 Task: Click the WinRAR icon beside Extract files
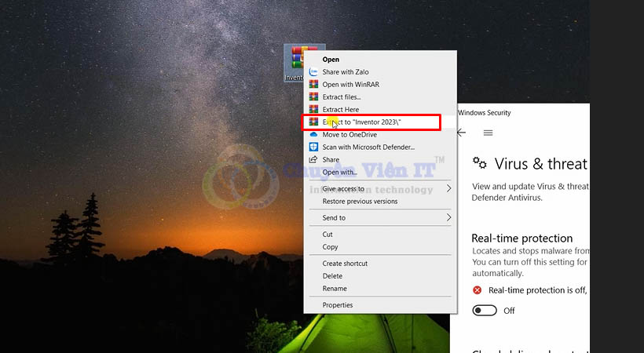coord(313,97)
